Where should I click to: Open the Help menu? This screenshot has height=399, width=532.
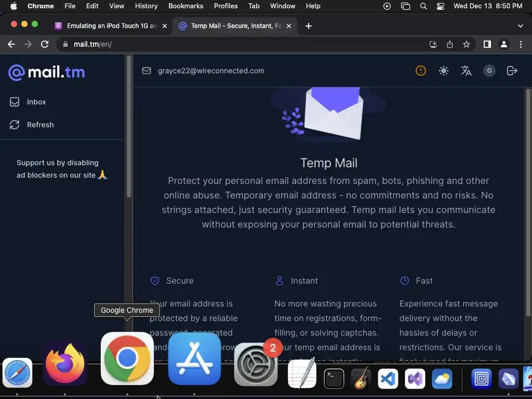click(x=313, y=6)
